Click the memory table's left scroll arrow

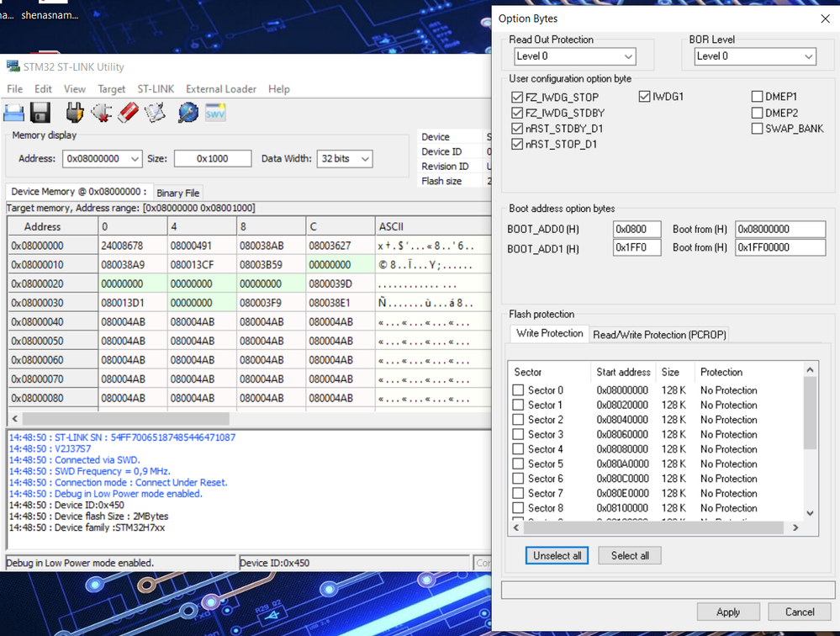click(15, 418)
